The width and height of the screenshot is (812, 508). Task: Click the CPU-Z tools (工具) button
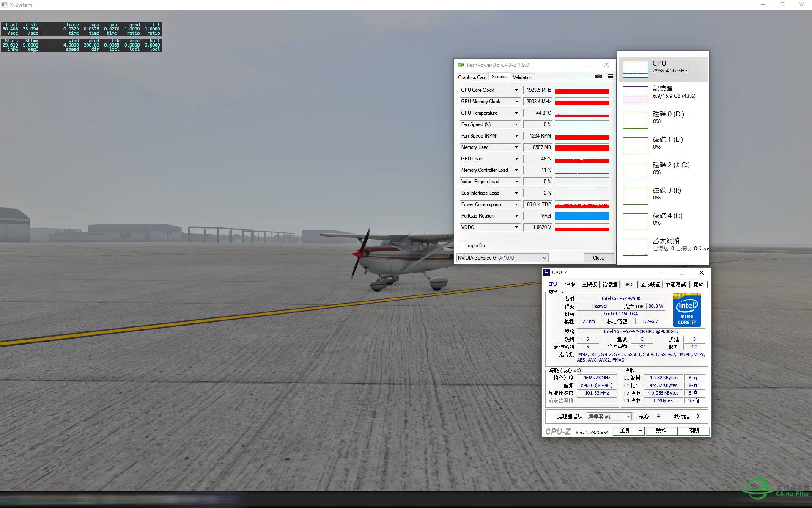pos(625,431)
